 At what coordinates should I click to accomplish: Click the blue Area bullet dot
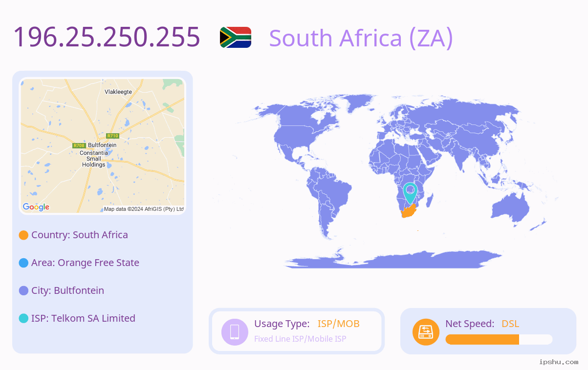[x=23, y=263]
